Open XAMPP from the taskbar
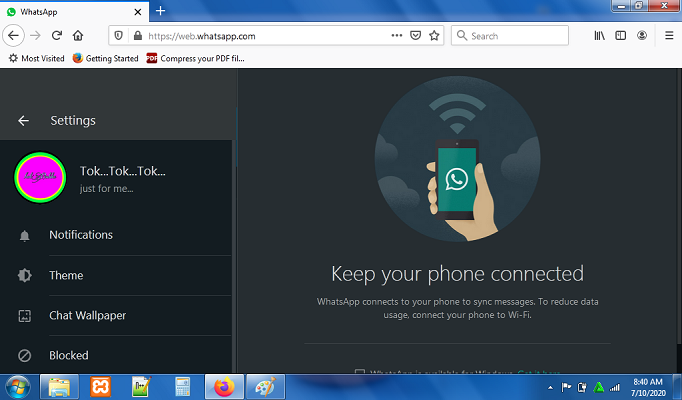The image size is (682, 400). 100,387
